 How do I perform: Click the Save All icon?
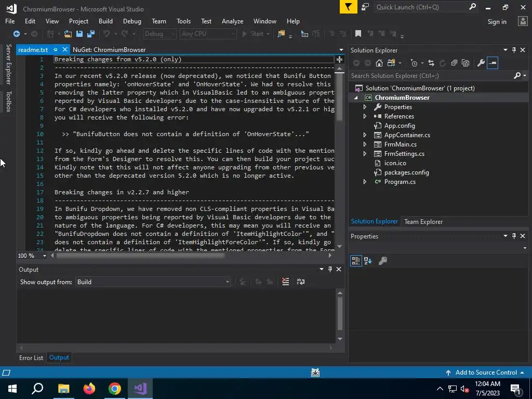tap(90, 34)
